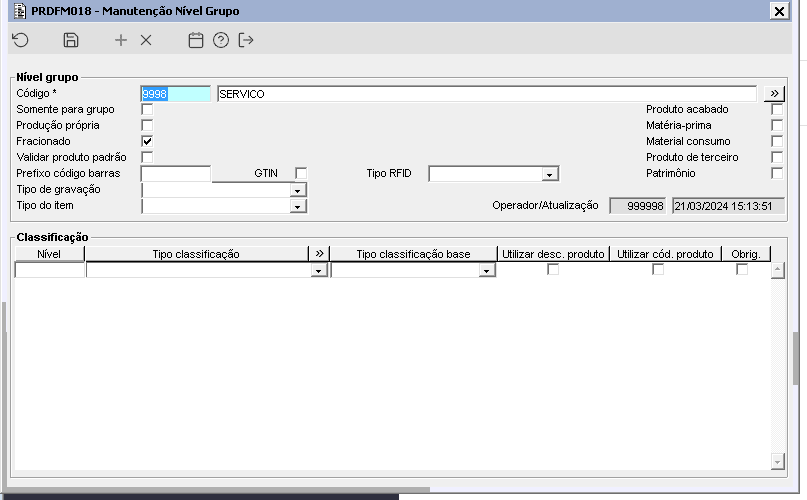Open the Tipo classificação dropdown in grid row
The image size is (807, 500).
tap(319, 270)
